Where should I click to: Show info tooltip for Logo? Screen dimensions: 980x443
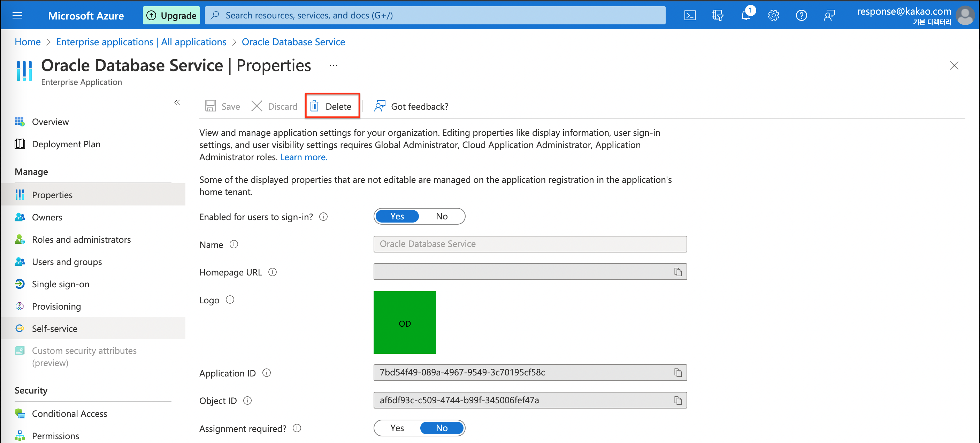pos(230,300)
